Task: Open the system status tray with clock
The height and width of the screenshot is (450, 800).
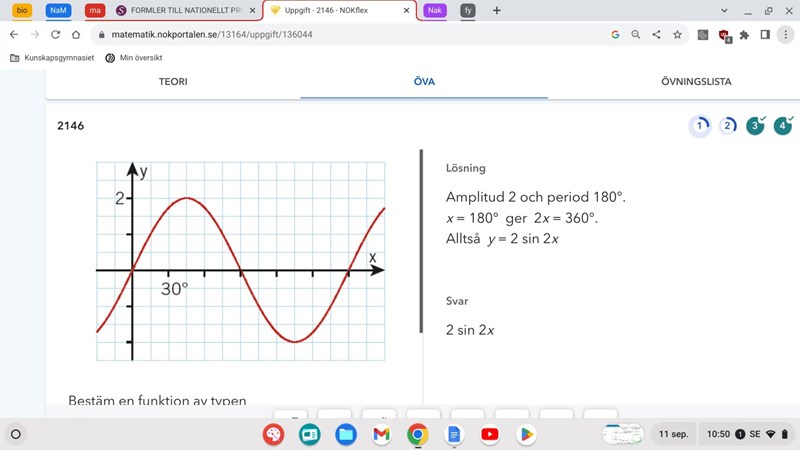Action: point(745,434)
